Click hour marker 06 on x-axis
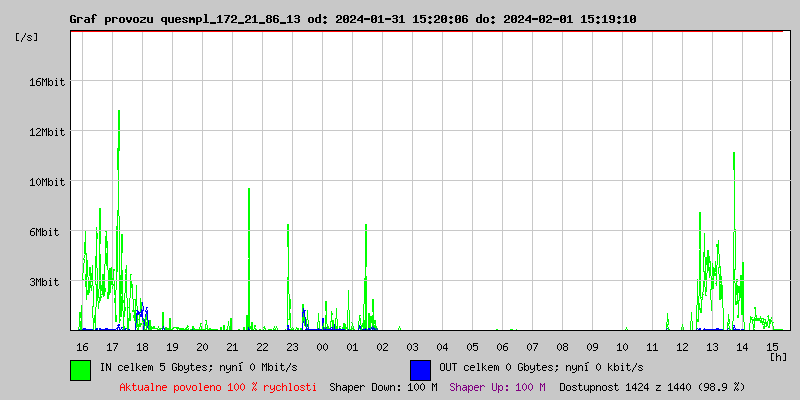This screenshot has width=800, height=400. click(502, 347)
